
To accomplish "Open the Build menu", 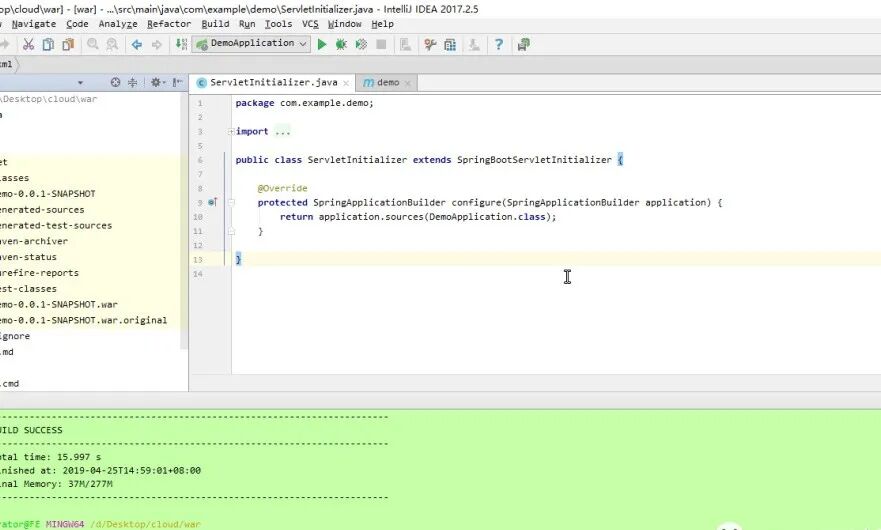I will tap(215, 24).
